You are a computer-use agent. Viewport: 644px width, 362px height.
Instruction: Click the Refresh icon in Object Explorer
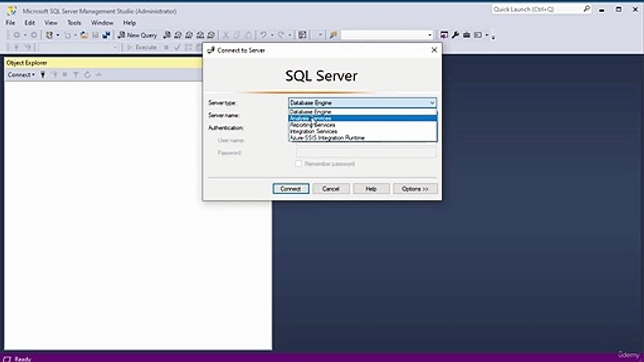87,75
